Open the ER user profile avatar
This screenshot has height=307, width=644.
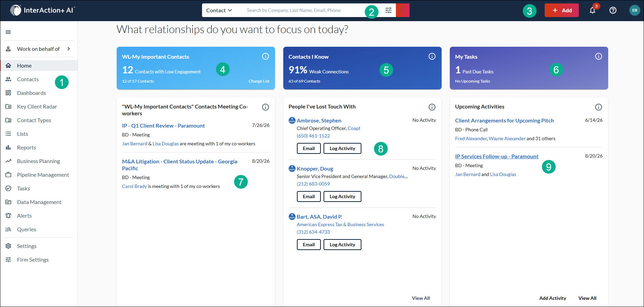(635, 10)
